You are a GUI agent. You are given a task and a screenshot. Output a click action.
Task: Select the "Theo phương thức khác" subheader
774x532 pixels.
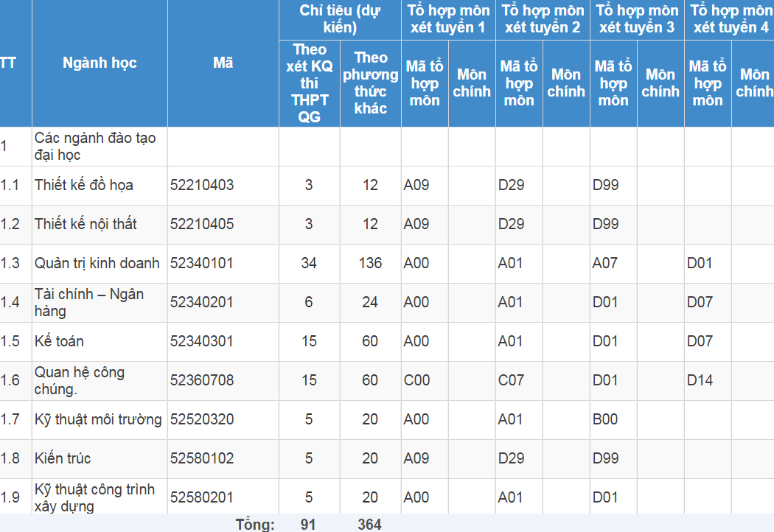point(370,83)
